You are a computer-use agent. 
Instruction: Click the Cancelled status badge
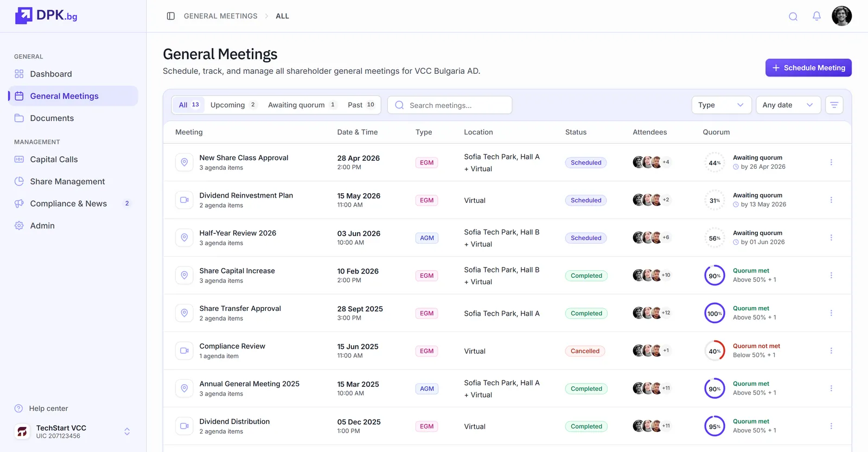point(585,351)
